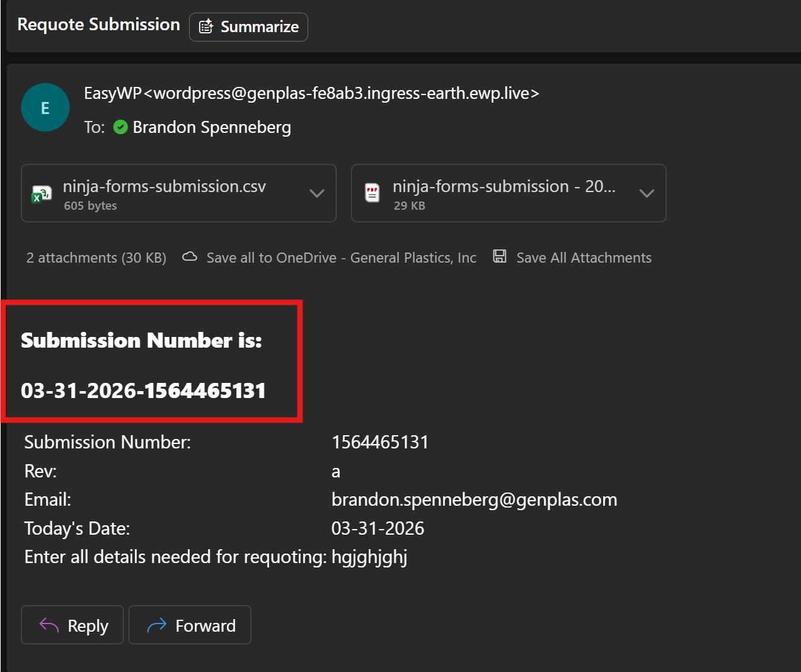Choose Save All Attachments
Screen dimensions: 801x672
pos(584,258)
